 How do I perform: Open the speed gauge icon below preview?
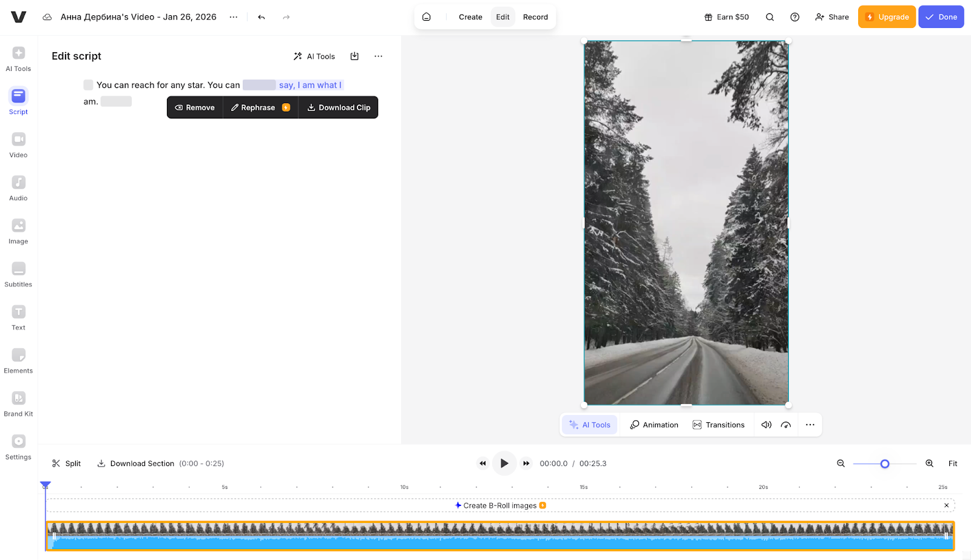tap(786, 425)
